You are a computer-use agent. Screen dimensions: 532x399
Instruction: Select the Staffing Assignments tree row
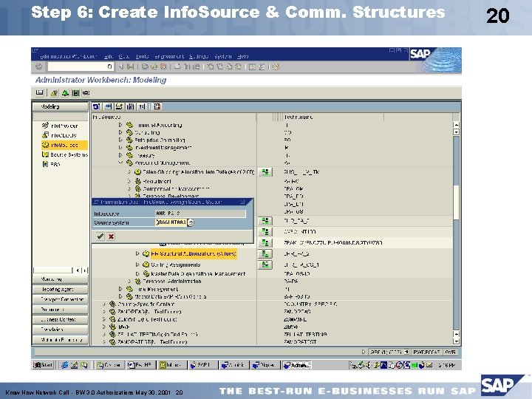[x=175, y=265]
